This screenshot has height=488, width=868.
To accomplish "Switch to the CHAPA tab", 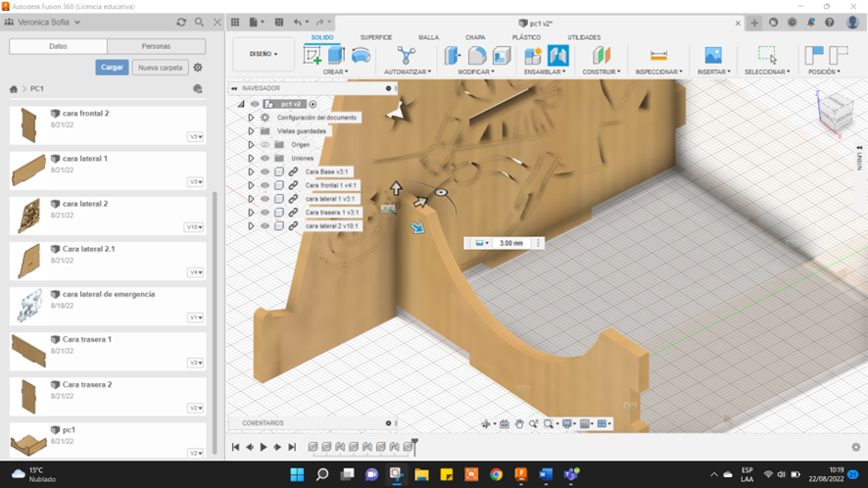I will point(475,37).
